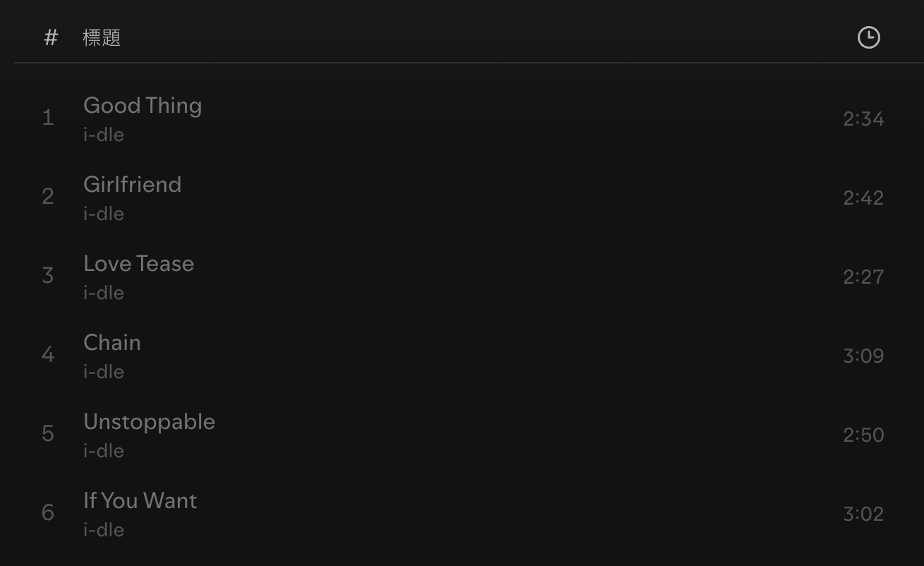Open the Girlfriend track title
This screenshot has height=566, width=924.
click(133, 185)
